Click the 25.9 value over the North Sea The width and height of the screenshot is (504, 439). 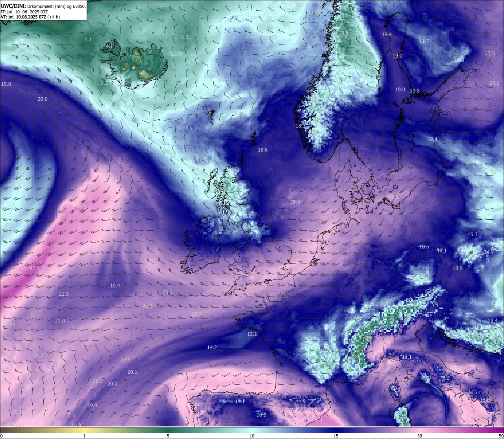[295, 202]
